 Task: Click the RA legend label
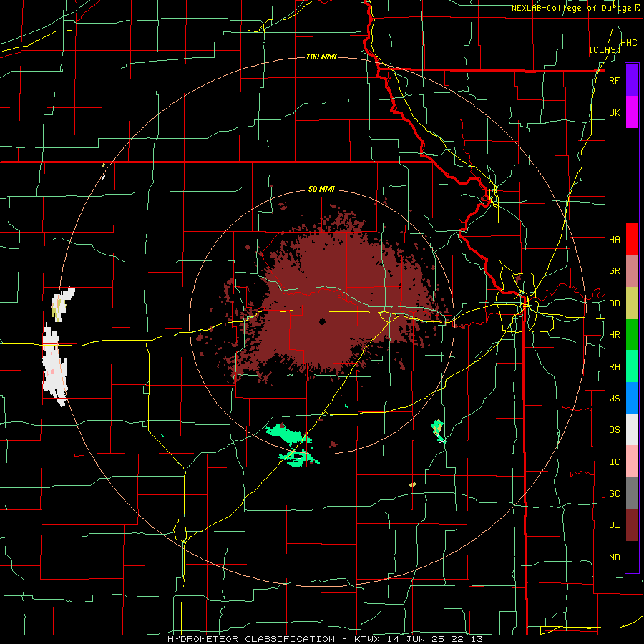click(614, 367)
